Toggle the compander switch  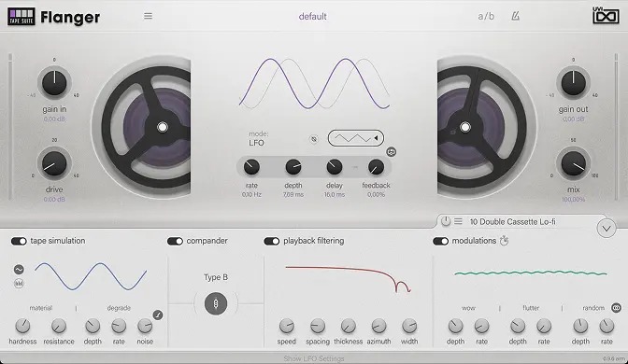[x=175, y=241]
